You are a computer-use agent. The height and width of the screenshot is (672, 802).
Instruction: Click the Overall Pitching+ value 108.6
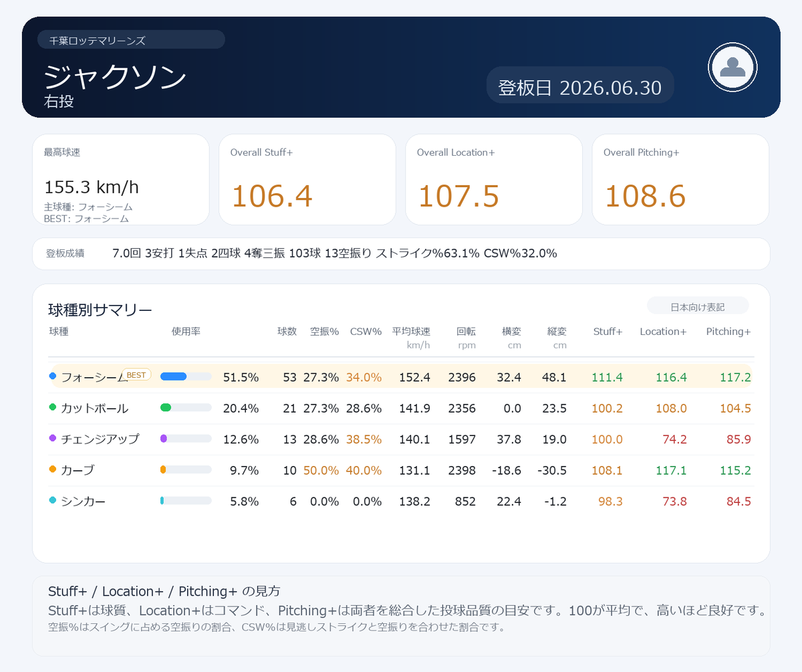645,196
